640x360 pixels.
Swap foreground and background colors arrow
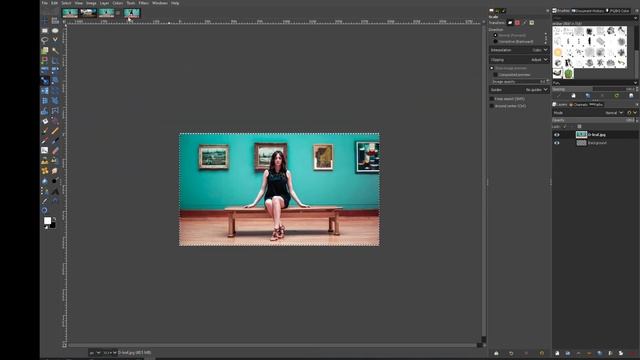click(54, 219)
